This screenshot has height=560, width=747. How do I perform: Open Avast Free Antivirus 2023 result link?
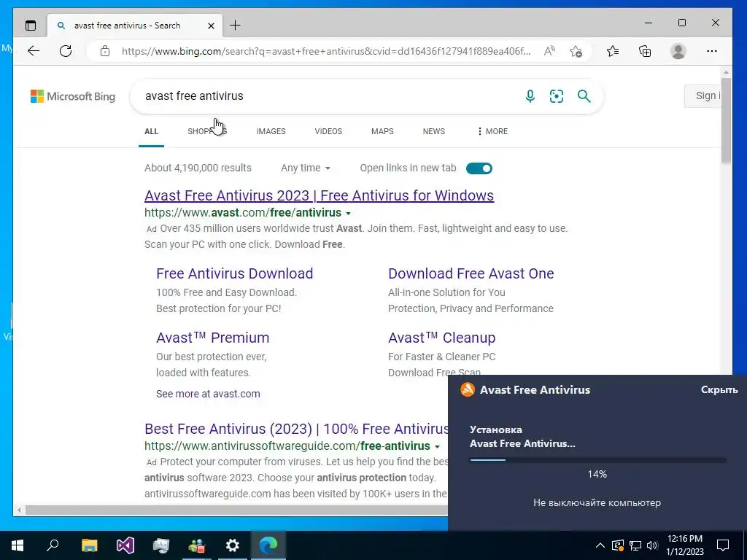pyautogui.click(x=320, y=195)
